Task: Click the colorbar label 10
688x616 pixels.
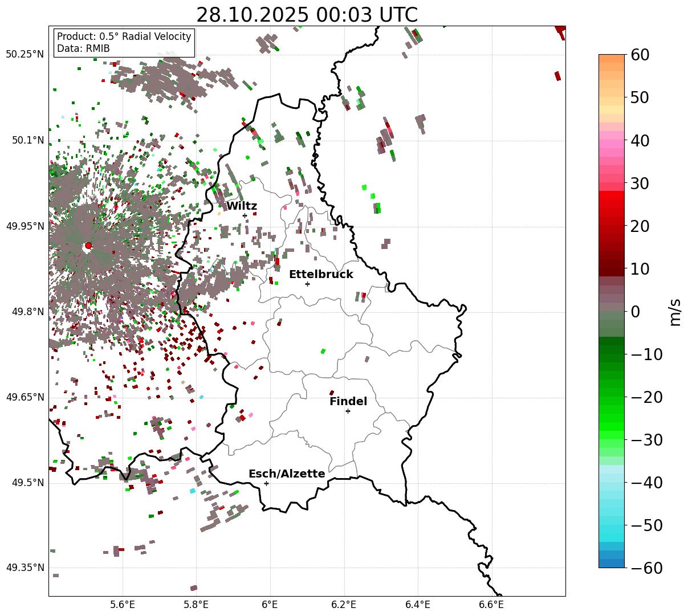Action: click(x=640, y=268)
